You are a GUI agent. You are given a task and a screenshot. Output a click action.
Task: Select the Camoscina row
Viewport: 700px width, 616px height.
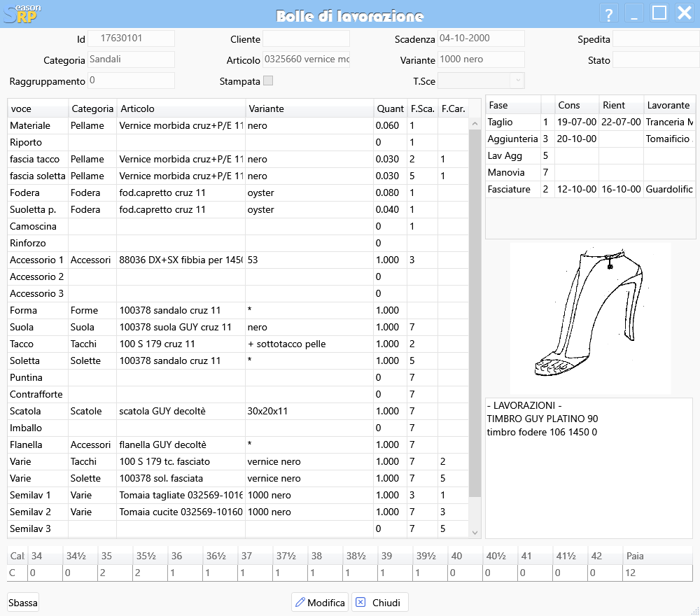tap(238, 226)
